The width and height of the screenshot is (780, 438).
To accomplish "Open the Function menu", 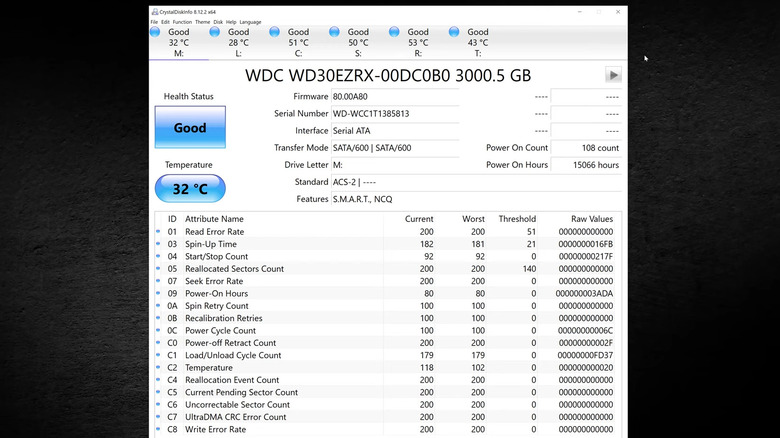I will coord(182,21).
